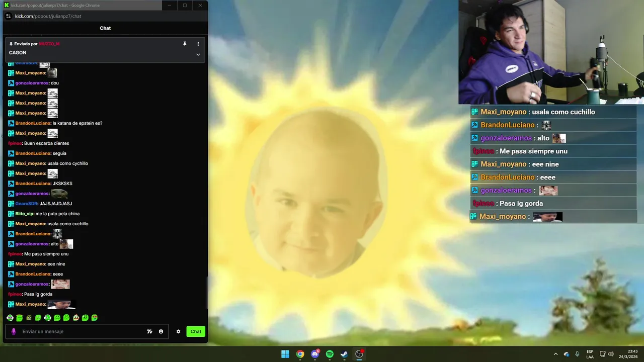Click the MUZZO_M sender name in pinned message

point(49,44)
